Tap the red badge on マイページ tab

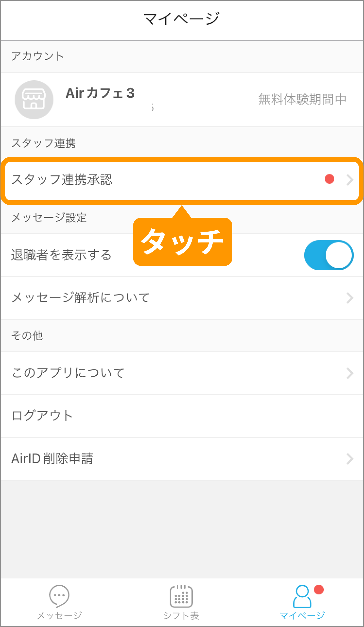pyautogui.click(x=319, y=589)
